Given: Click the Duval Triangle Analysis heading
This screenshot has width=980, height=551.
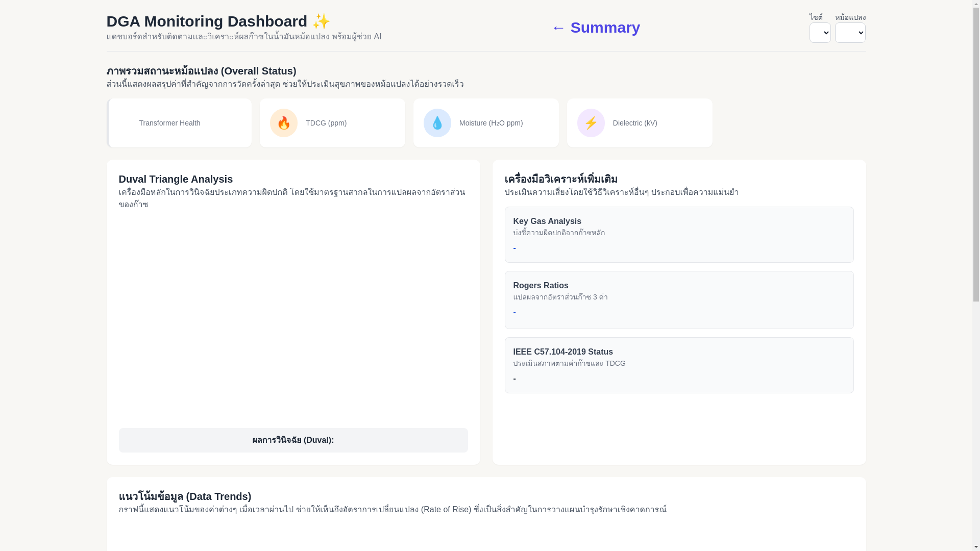Looking at the screenshot, I should 176,179.
